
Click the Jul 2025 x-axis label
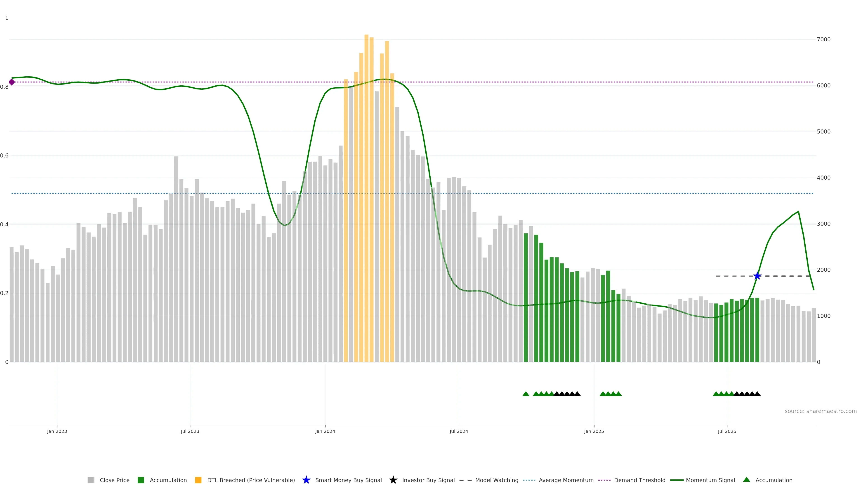(726, 431)
